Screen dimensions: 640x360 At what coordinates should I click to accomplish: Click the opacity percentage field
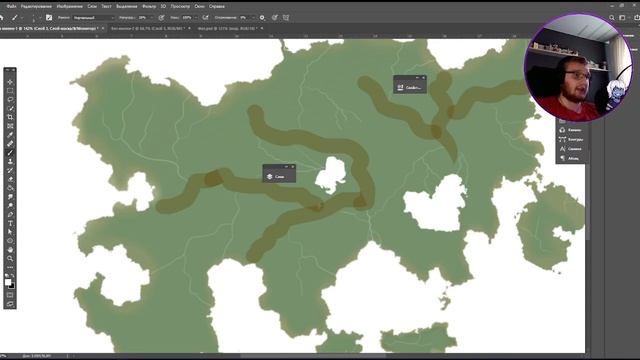click(x=143, y=18)
